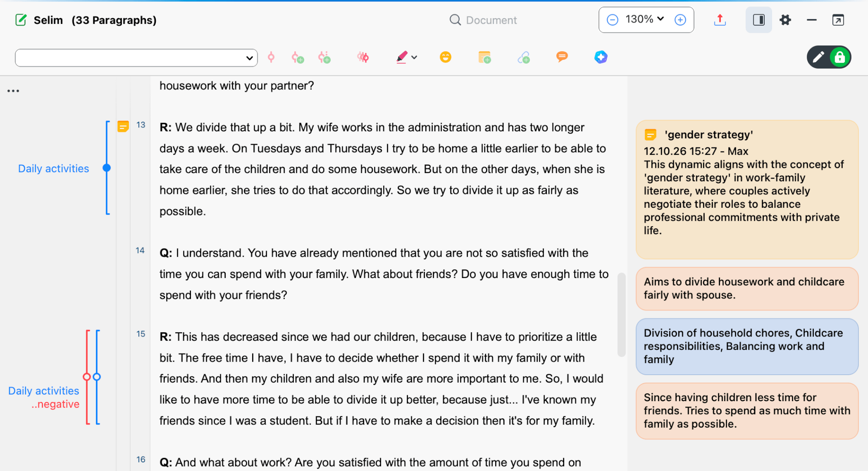Image resolution: width=868 pixels, height=471 pixels.
Task: Click paragraph number 14
Action: [140, 251]
